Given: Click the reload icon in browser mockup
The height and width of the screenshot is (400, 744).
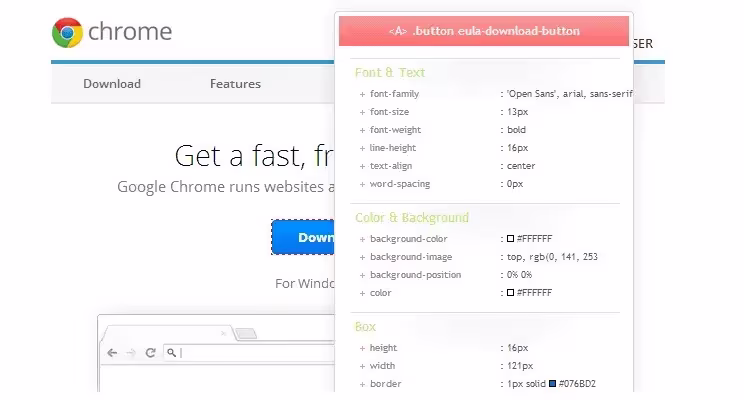Looking at the screenshot, I should pyautogui.click(x=150, y=353).
